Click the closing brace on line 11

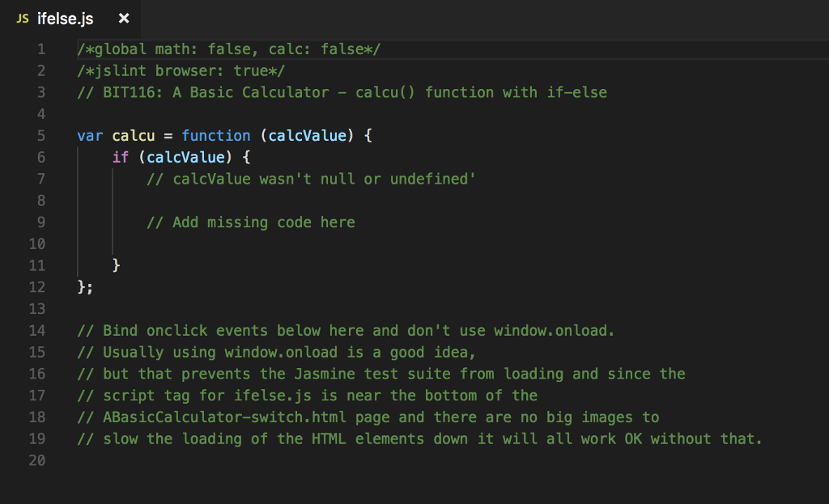(x=116, y=265)
